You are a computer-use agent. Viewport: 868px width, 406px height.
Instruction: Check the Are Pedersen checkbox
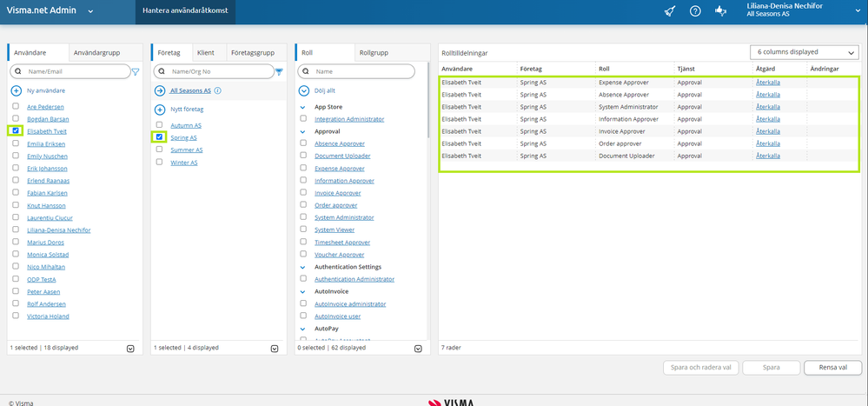coord(16,106)
